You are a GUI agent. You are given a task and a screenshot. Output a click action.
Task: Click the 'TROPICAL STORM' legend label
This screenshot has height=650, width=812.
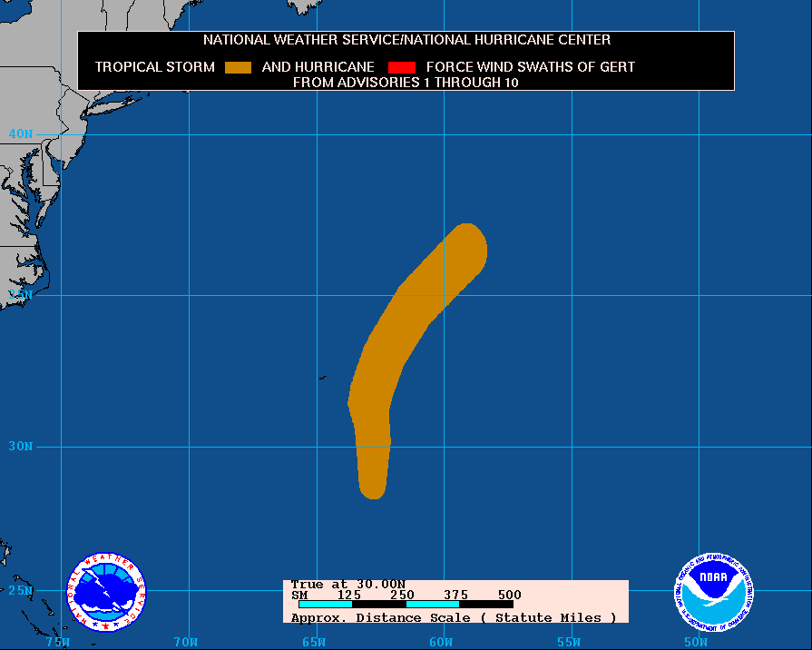tap(155, 67)
